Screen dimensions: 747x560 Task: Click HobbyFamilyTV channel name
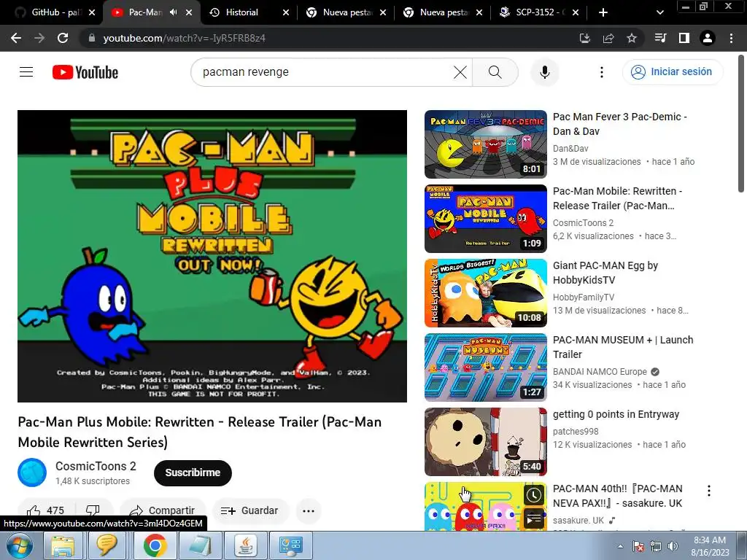pyautogui.click(x=584, y=297)
